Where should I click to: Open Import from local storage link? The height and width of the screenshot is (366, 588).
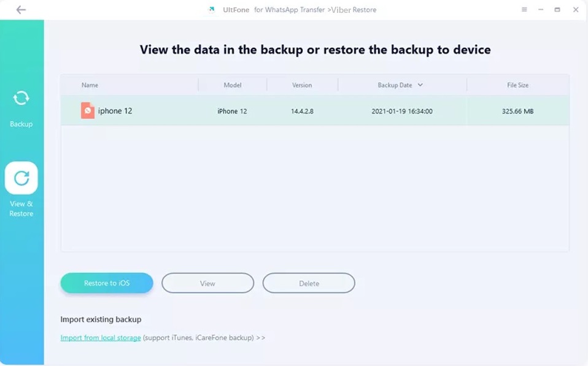(x=101, y=338)
